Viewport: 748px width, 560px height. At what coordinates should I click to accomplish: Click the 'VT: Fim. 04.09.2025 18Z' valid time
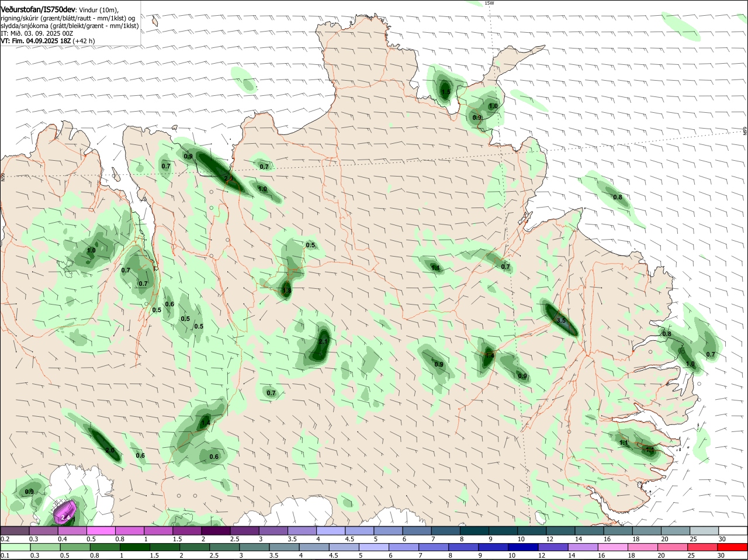(x=36, y=41)
